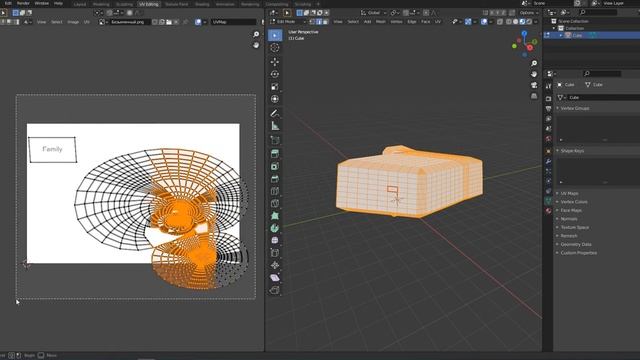Screen dimensions: 640x360
Task: Open the Window menu in top bar
Action: click(42, 3)
